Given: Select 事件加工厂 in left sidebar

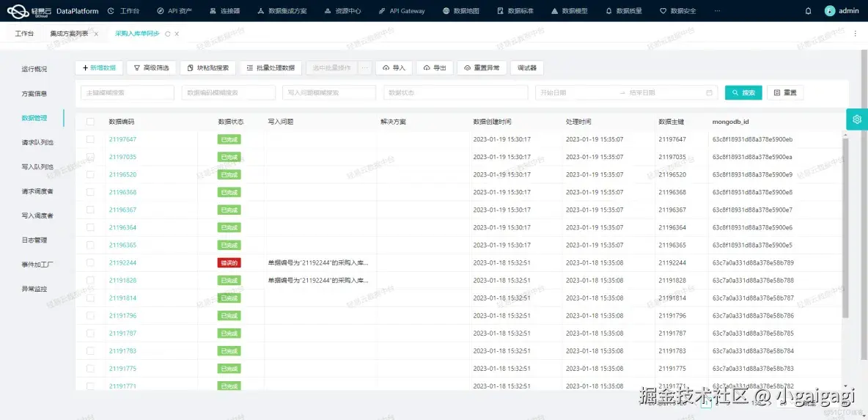Looking at the screenshot, I should [x=37, y=265].
